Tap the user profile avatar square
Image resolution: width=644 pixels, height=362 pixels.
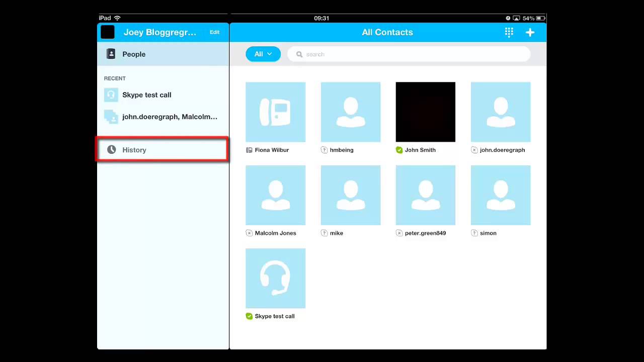click(108, 32)
